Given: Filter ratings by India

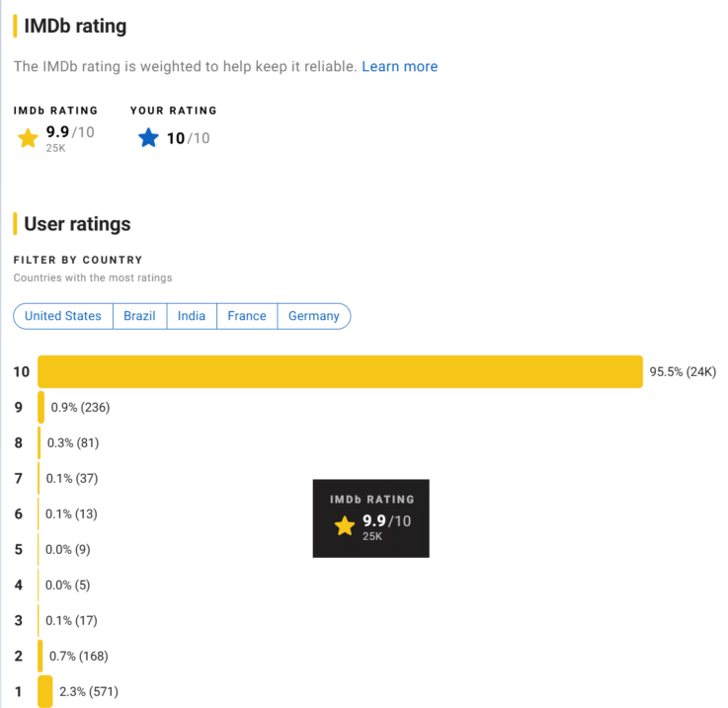Looking at the screenshot, I should [192, 316].
